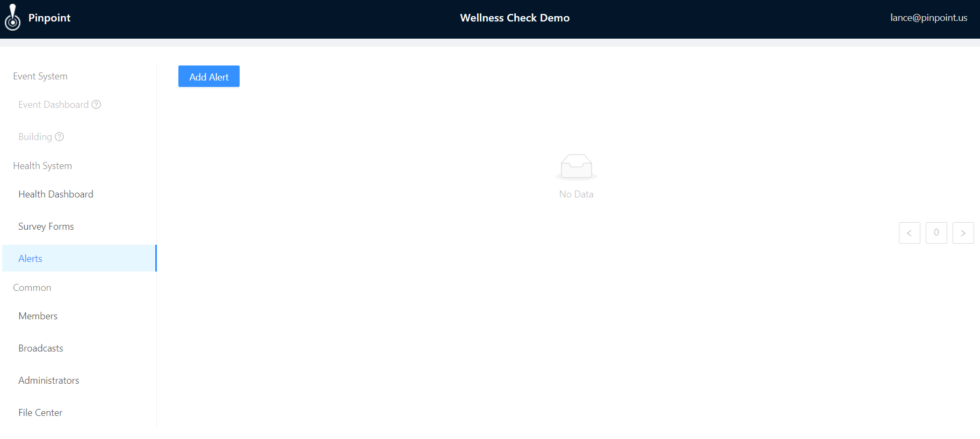Image resolution: width=980 pixels, height=439 pixels.
Task: Click the empty inbox No Data icon
Action: coord(577,167)
